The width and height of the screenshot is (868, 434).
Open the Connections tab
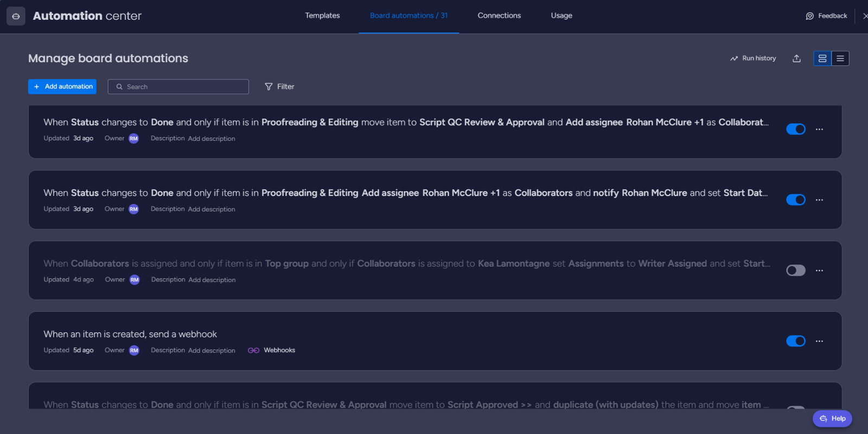coord(499,16)
